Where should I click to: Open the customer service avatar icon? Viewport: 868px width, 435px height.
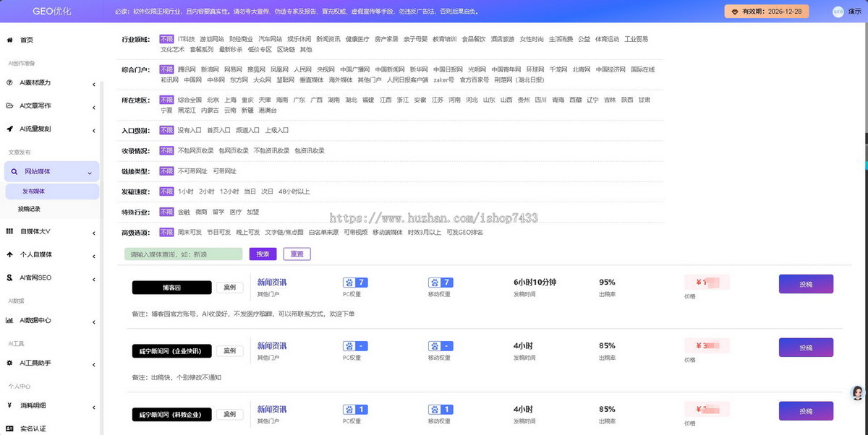point(858,392)
